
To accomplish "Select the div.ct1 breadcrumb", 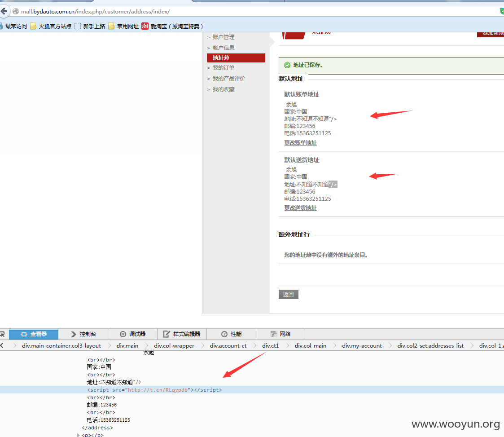I will pos(270,346).
